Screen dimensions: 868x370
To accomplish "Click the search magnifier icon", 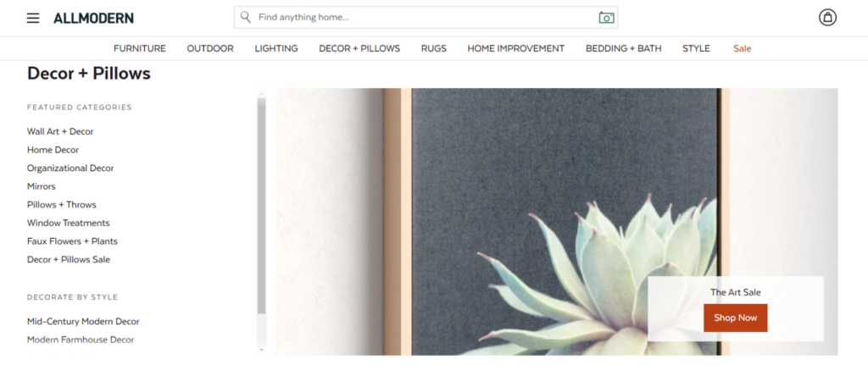I will coord(246,17).
